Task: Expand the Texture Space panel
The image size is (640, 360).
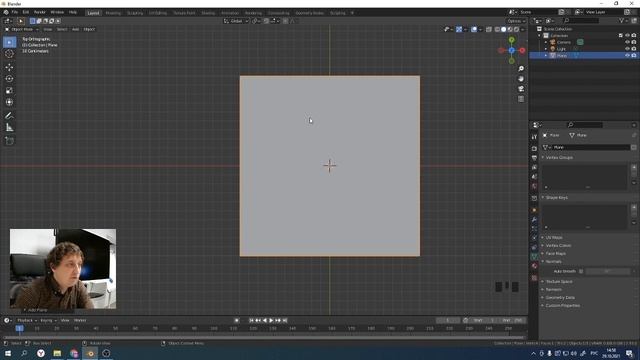Action: coord(559,282)
